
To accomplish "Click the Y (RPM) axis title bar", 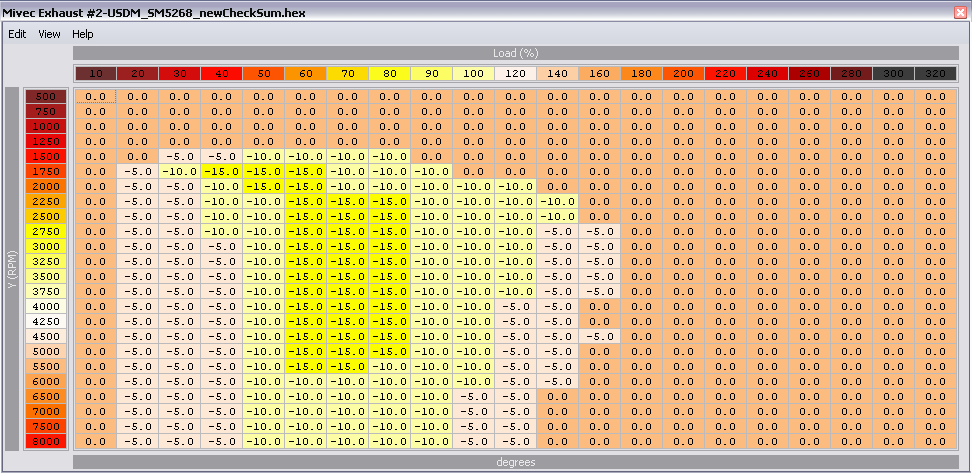I will coord(12,269).
